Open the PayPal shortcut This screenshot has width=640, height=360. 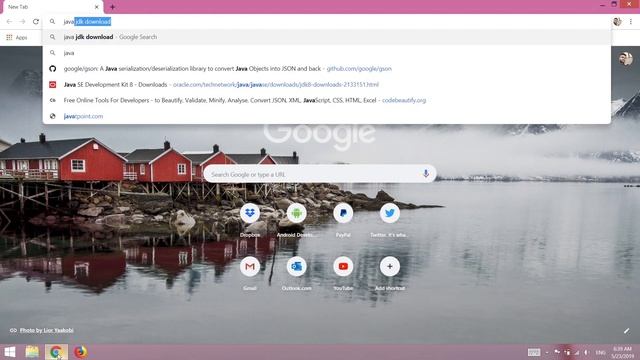click(x=343, y=220)
